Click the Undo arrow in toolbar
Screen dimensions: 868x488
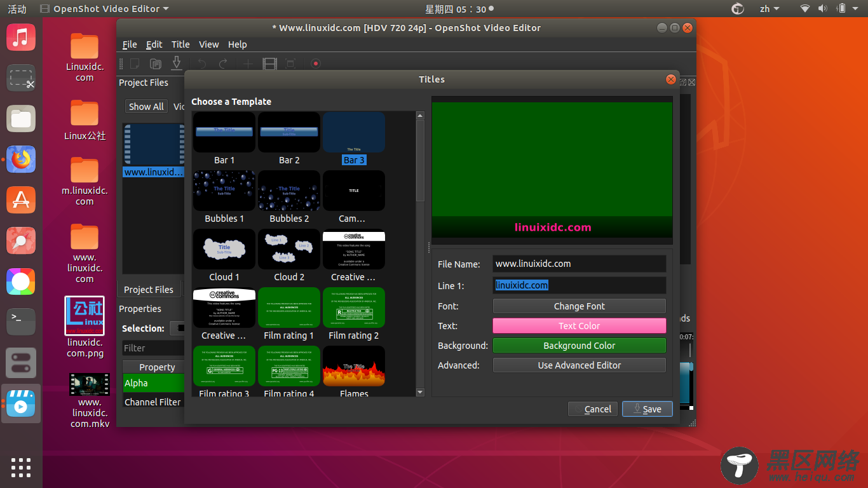[x=202, y=64]
